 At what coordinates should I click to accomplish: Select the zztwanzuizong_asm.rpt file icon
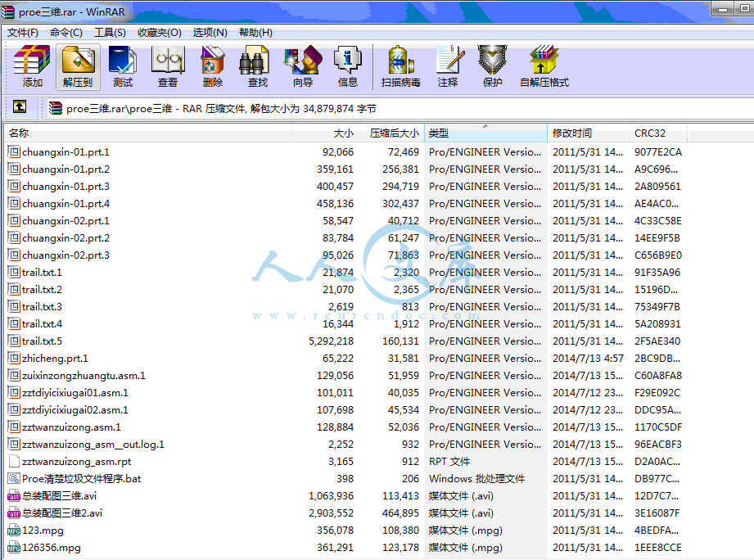(14, 462)
